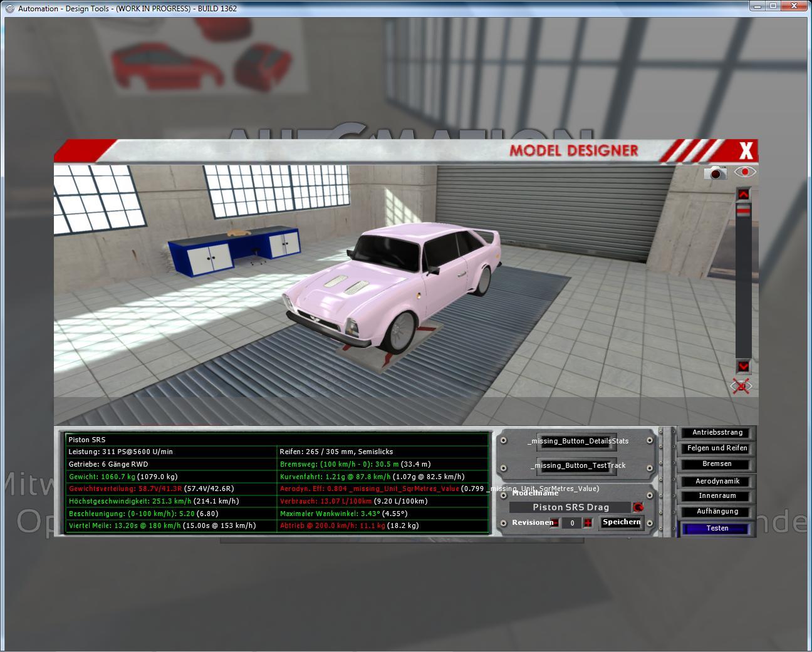Image resolution: width=812 pixels, height=652 pixels.
Task: Decrease revision with the minus button
Action: pos(555,523)
